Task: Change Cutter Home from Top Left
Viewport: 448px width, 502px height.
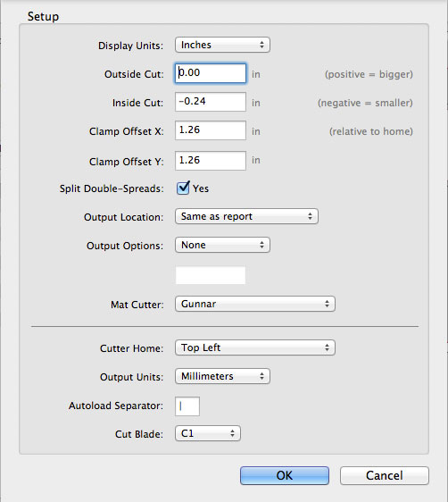Action: coord(255,347)
